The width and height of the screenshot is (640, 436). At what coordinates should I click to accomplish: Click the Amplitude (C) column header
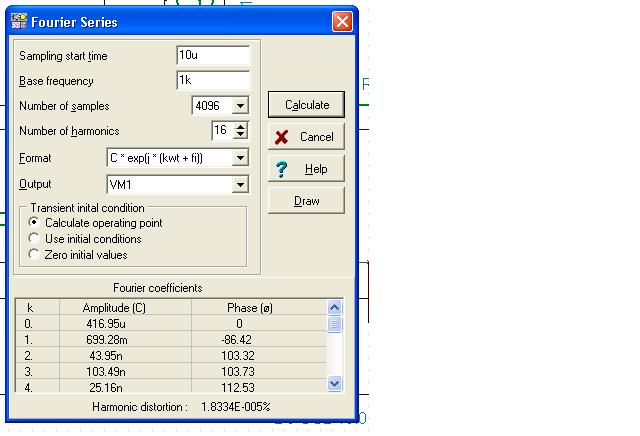click(125, 307)
